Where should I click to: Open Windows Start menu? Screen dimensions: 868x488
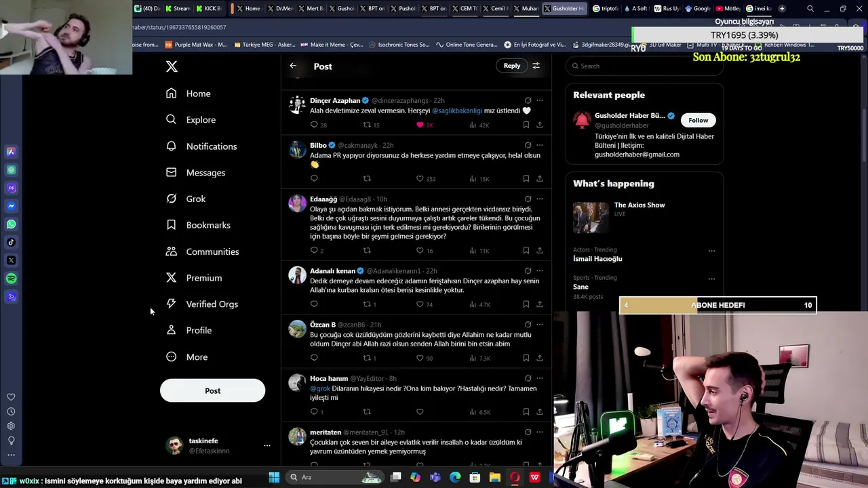[x=274, y=477]
